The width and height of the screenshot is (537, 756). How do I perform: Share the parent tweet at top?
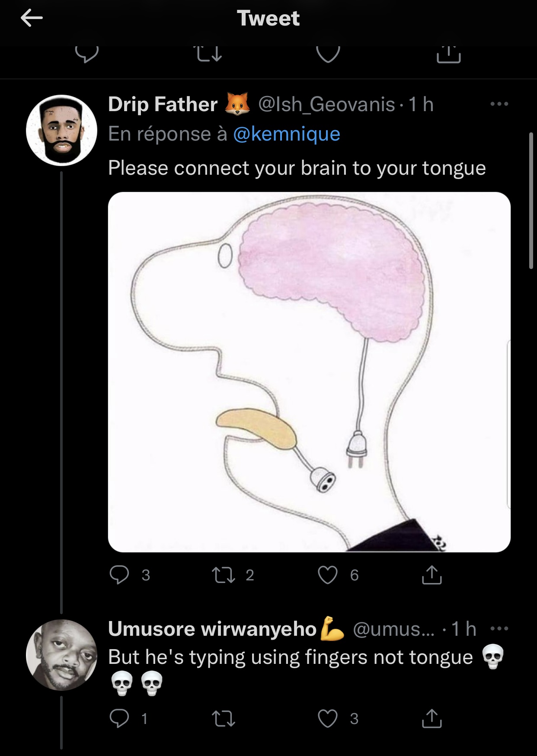point(448,54)
